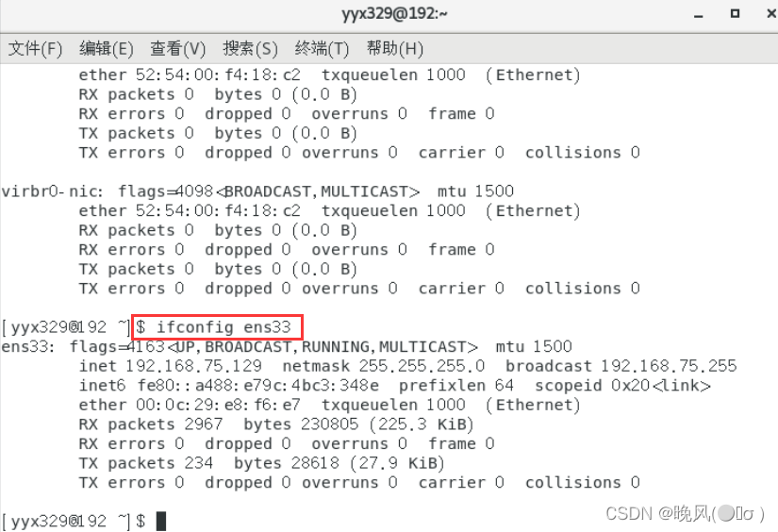The image size is (778, 532).
Task: Open the 帮助(H) menu
Action: point(395,48)
